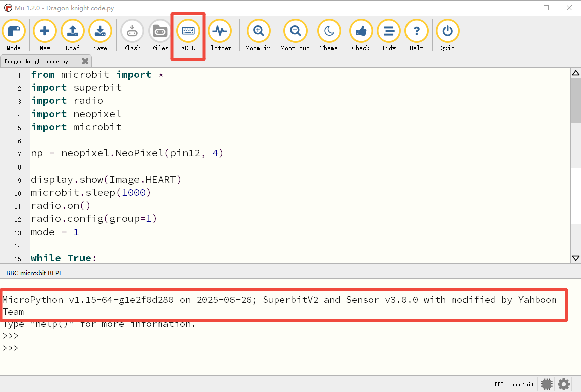Click the Mu window title text

point(65,8)
